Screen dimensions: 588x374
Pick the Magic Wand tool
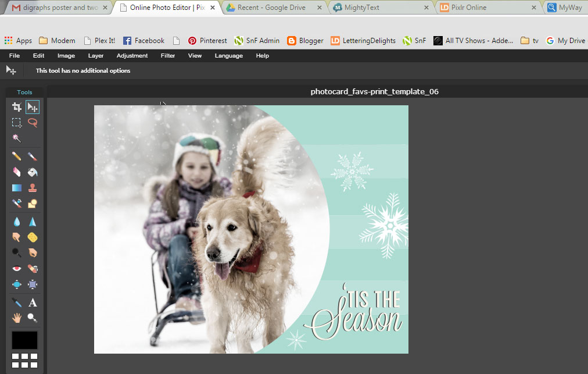17,138
